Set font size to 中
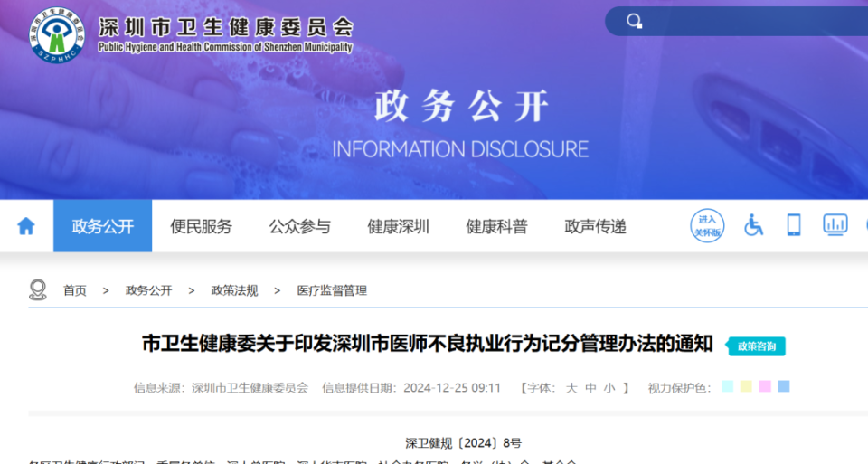 coord(590,388)
